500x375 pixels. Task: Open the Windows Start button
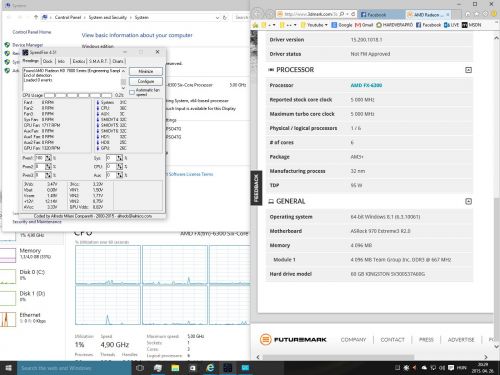[8, 368]
